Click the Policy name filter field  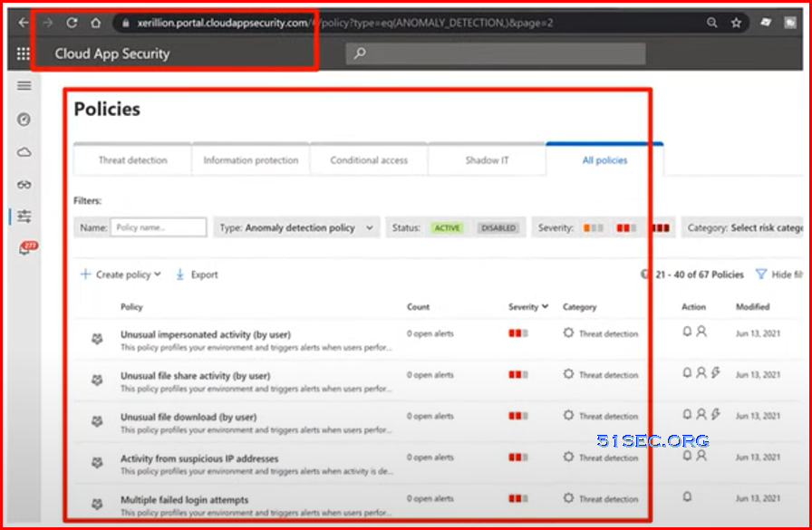[x=159, y=227]
